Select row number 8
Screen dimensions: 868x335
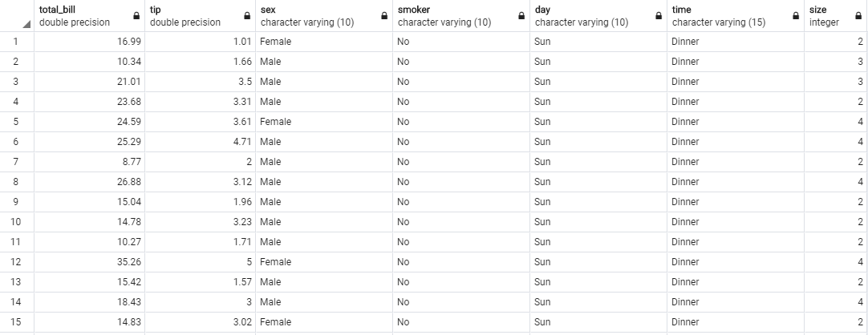tap(16, 182)
